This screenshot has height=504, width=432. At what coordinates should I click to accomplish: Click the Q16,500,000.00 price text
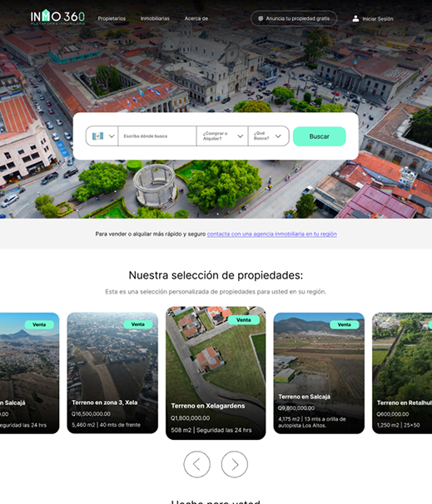pos(91,414)
